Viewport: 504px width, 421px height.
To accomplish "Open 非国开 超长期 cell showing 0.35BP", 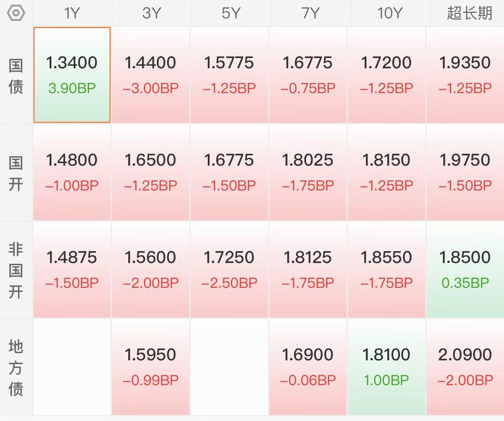I will [x=465, y=270].
